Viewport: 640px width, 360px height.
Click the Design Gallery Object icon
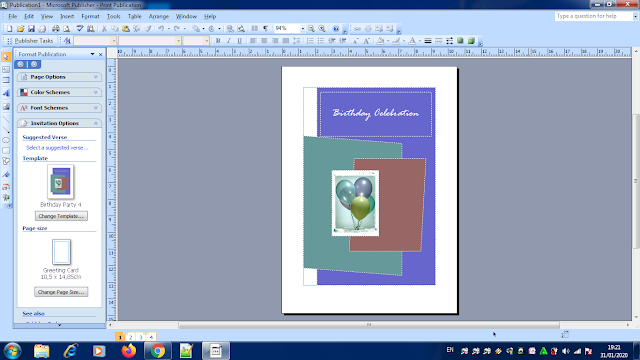[x=6, y=187]
